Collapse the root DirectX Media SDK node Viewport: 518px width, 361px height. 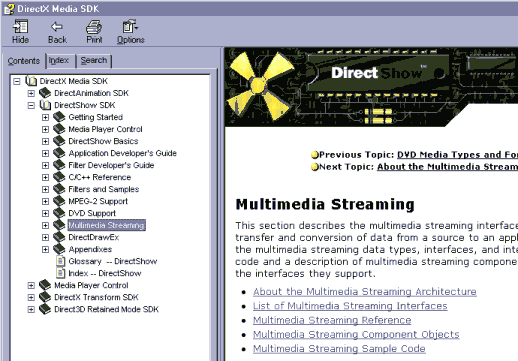click(x=17, y=81)
